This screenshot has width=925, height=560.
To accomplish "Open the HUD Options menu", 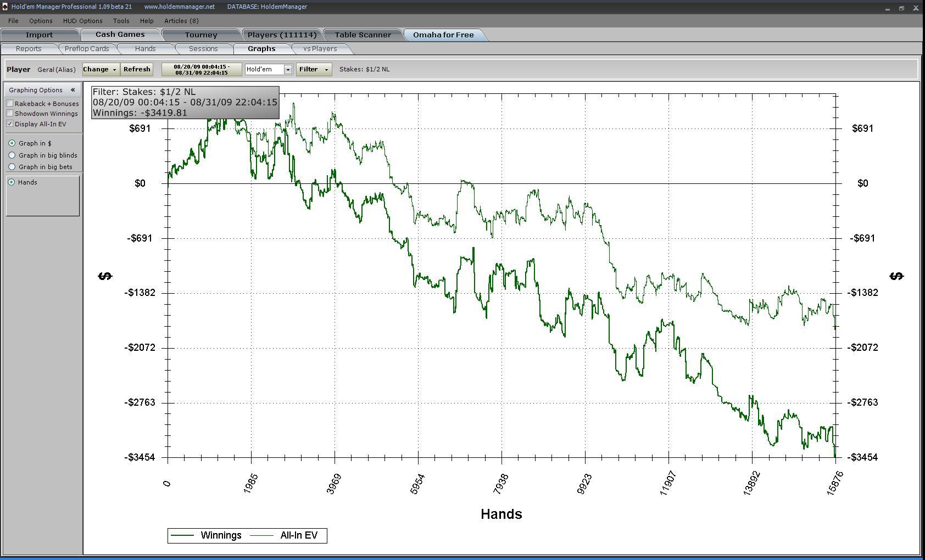I will coord(82,21).
